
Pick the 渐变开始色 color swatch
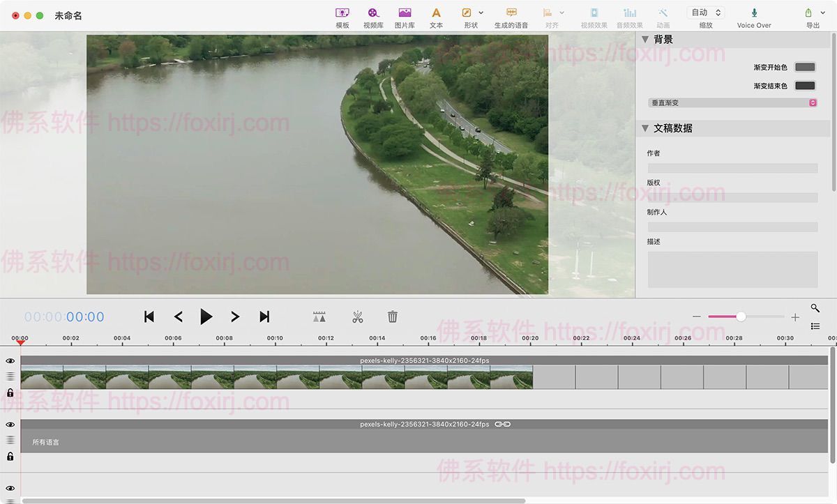click(x=805, y=67)
